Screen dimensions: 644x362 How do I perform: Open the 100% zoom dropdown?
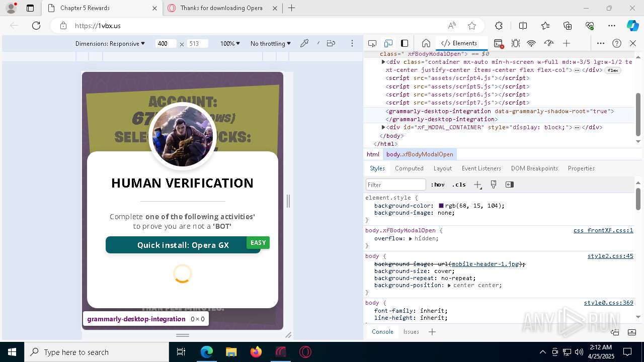(x=230, y=44)
